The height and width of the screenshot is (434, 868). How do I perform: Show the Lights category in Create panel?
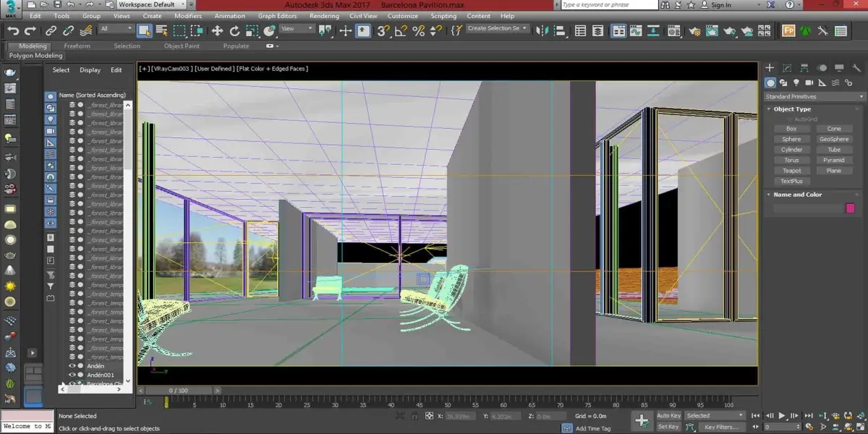(796, 83)
